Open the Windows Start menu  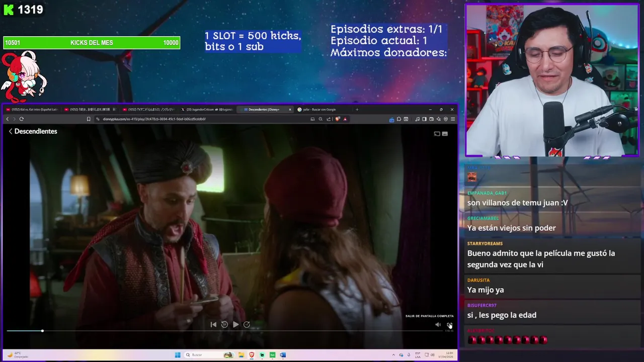(178, 354)
